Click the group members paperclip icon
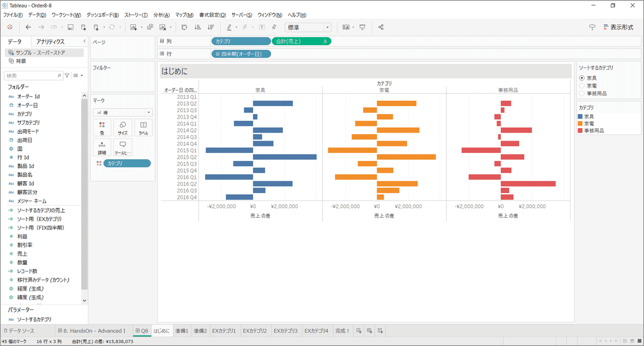Image resolution: width=644 pixels, height=346 pixels. (245, 27)
